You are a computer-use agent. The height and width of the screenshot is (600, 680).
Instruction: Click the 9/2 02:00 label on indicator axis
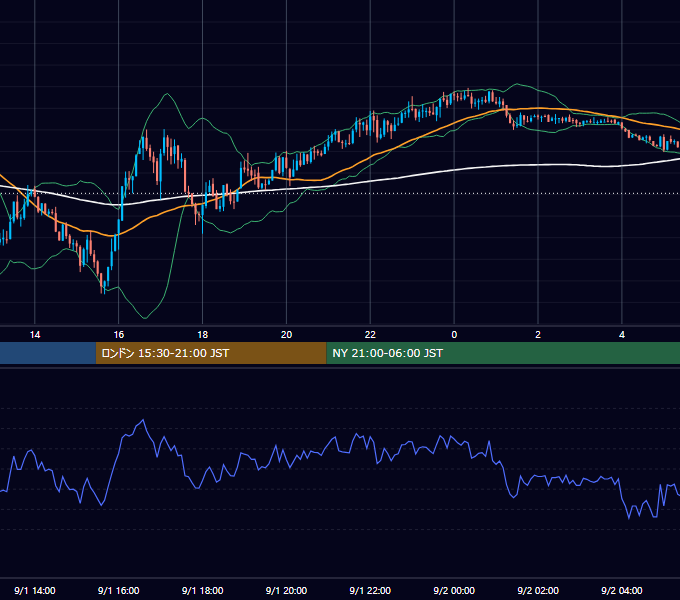click(538, 590)
